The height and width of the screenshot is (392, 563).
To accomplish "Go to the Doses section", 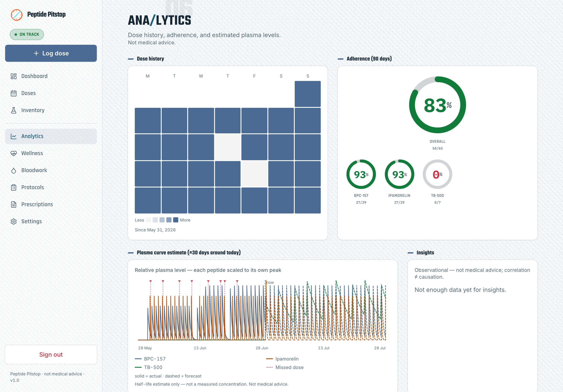I will 51,93.
